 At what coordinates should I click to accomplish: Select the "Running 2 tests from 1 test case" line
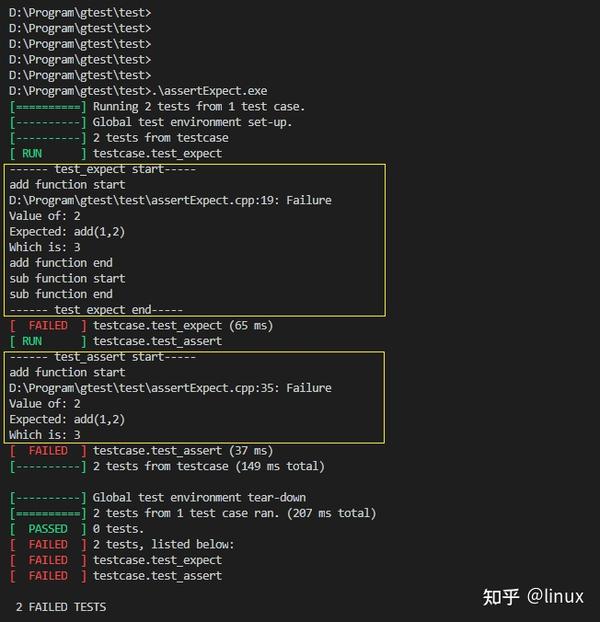pos(198,107)
